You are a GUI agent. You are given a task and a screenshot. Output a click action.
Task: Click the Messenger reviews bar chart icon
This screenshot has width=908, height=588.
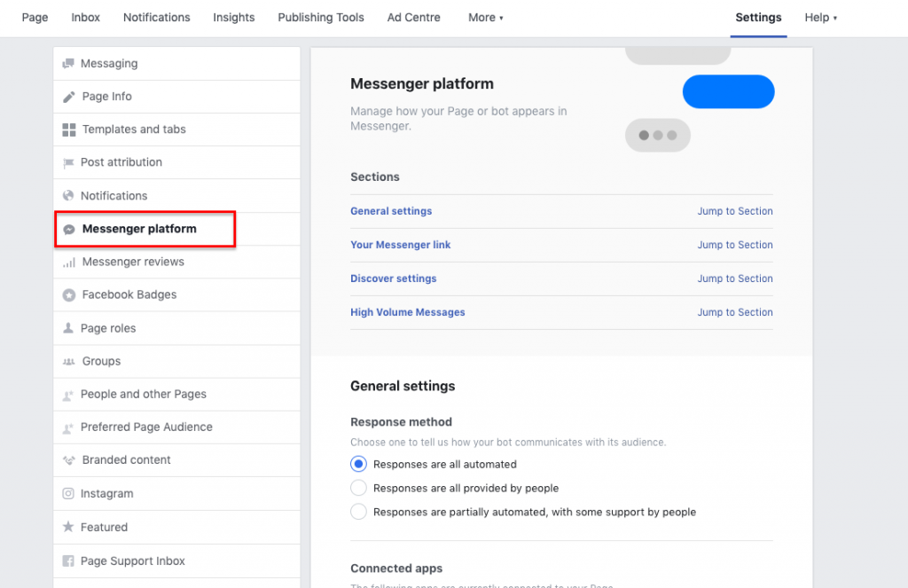tap(69, 263)
